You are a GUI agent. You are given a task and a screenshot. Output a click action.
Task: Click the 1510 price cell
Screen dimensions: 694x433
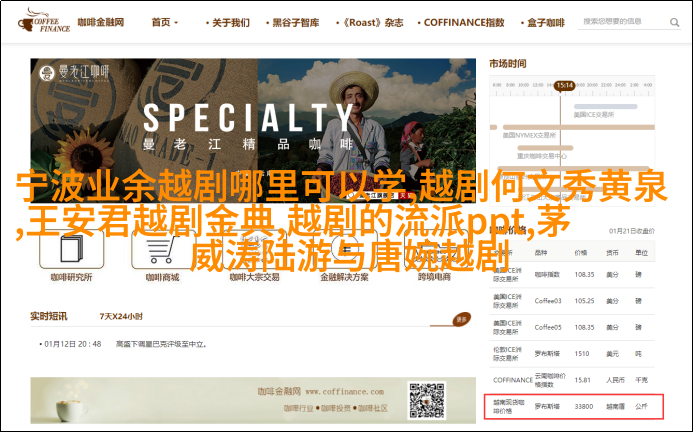click(582, 354)
